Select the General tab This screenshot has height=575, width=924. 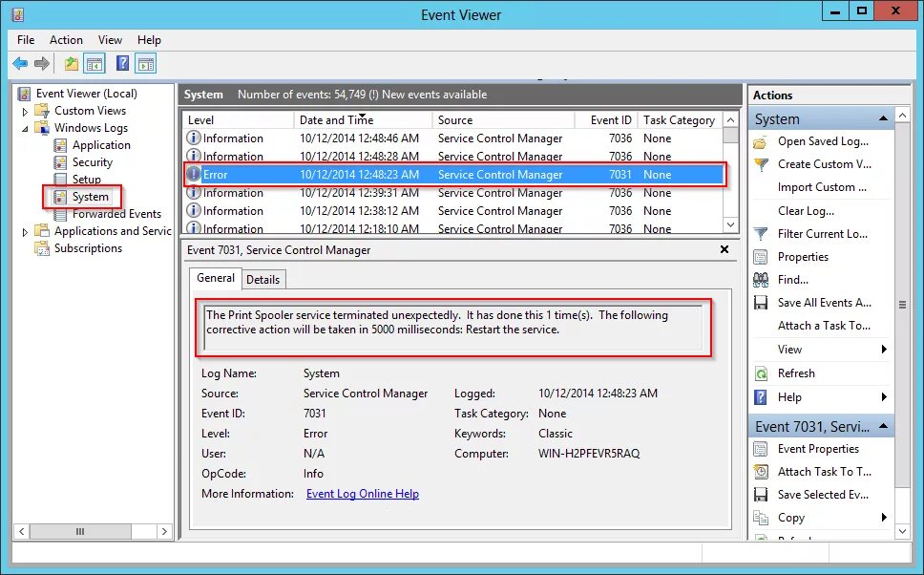pyautogui.click(x=216, y=278)
